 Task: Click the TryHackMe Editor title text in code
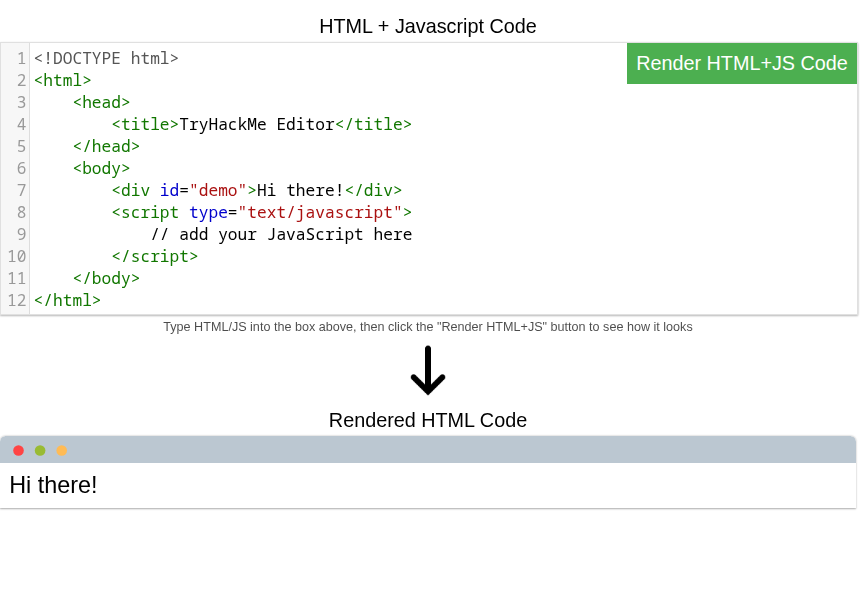pyautogui.click(x=256, y=124)
